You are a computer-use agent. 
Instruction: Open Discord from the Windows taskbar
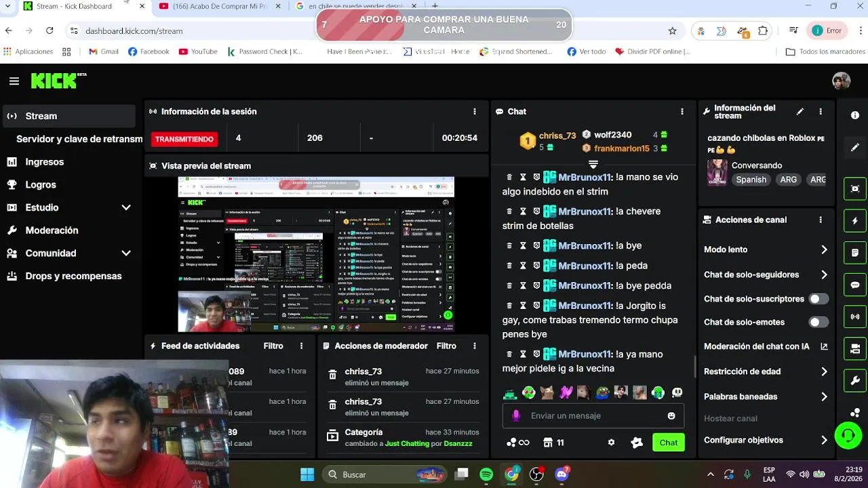click(x=561, y=474)
